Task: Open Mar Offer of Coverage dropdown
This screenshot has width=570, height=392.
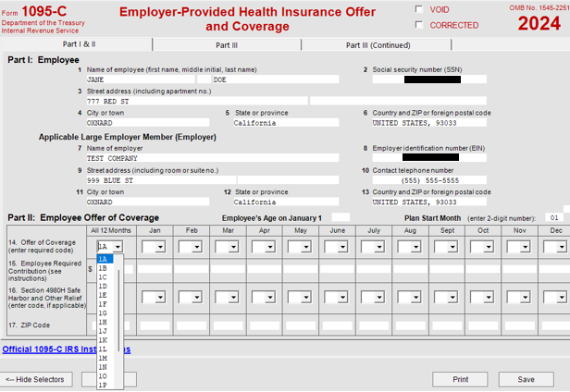Action: [233, 247]
